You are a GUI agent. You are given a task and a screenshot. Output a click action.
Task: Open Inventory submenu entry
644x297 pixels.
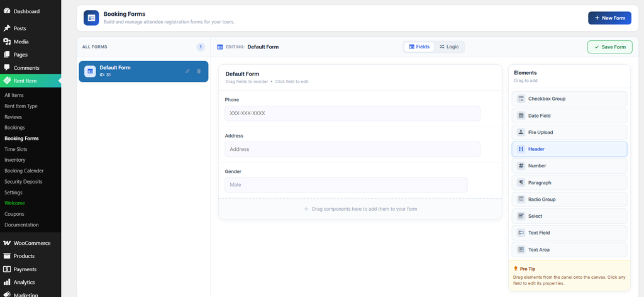15,160
